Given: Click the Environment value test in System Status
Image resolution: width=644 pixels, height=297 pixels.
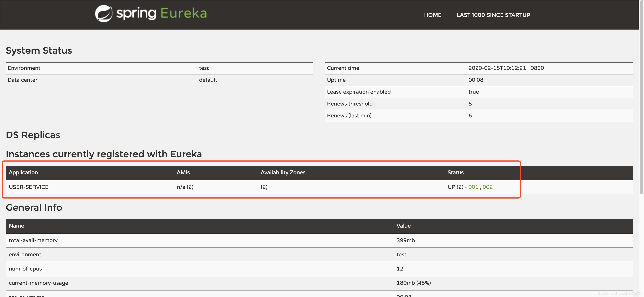Looking at the screenshot, I should (204, 68).
